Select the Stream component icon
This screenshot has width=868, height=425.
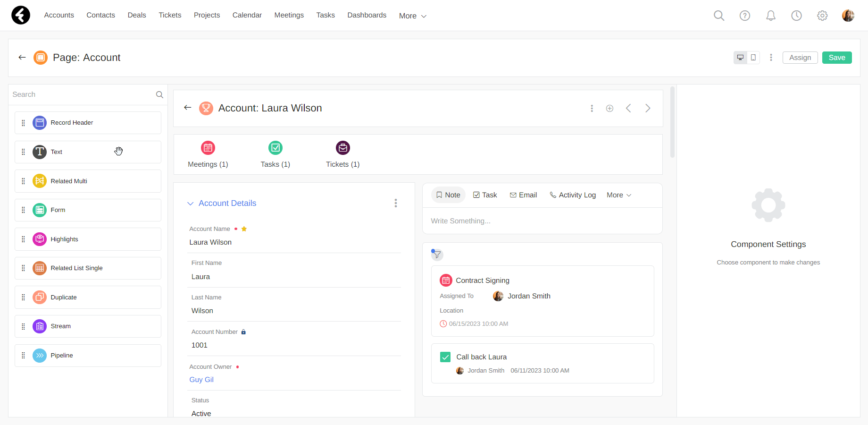(x=40, y=326)
